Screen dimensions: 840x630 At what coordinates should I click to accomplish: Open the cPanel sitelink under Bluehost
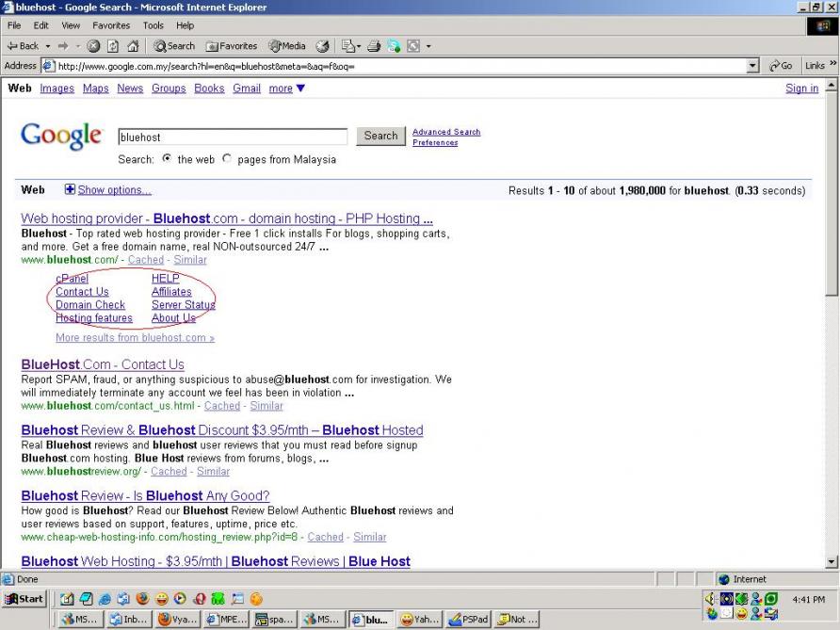[x=72, y=279]
